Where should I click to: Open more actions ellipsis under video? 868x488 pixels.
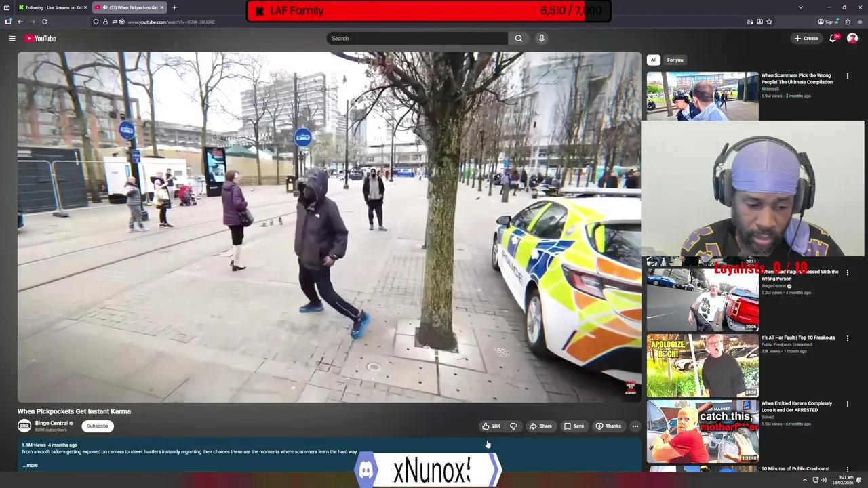(635, 426)
